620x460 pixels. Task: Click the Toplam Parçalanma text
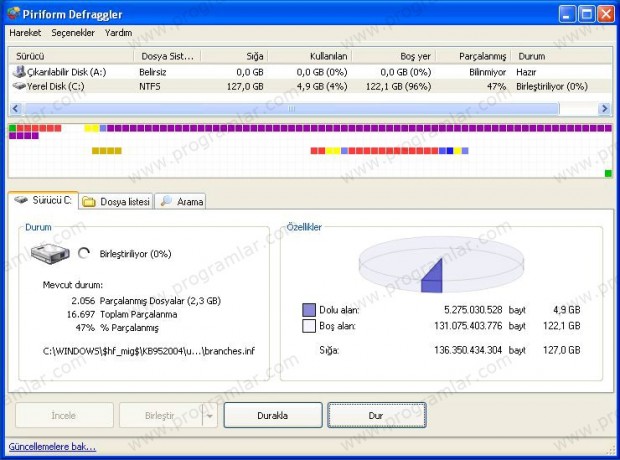[138, 314]
